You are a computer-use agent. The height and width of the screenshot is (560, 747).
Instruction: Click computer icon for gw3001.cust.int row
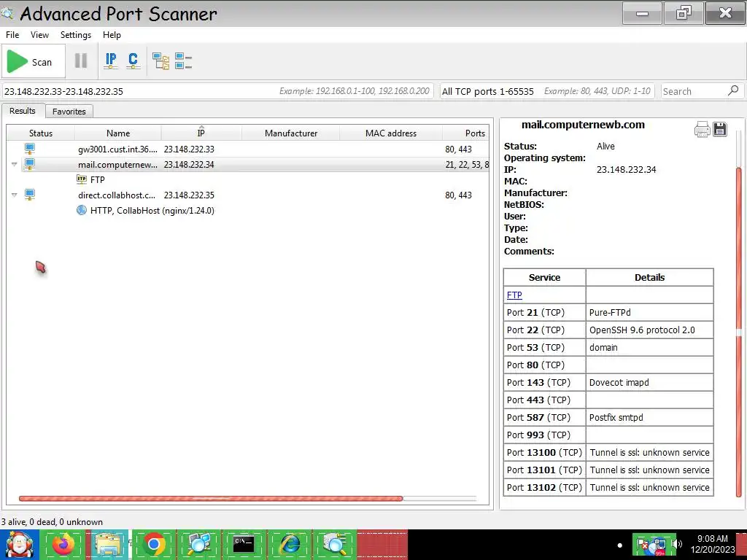[29, 149]
